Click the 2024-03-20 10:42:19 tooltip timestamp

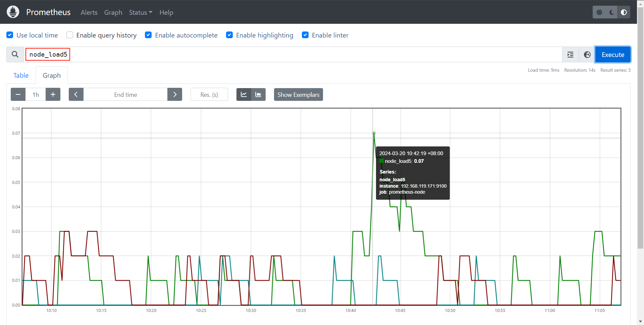coord(411,153)
